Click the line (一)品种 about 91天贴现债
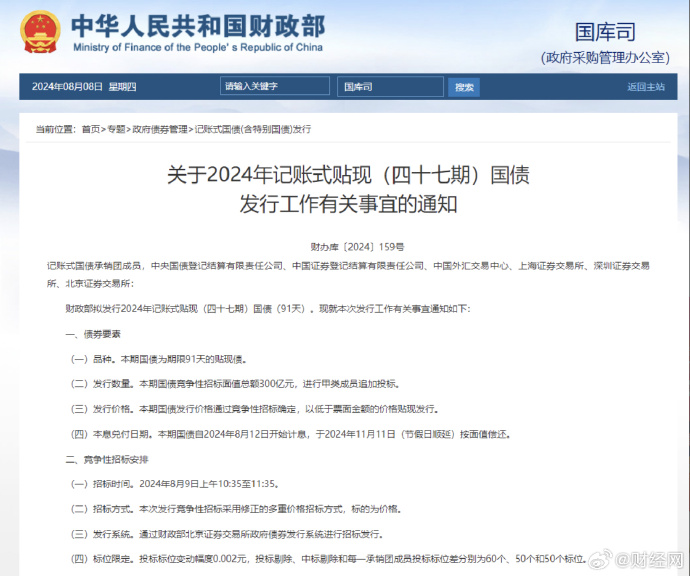 pyautogui.click(x=159, y=359)
